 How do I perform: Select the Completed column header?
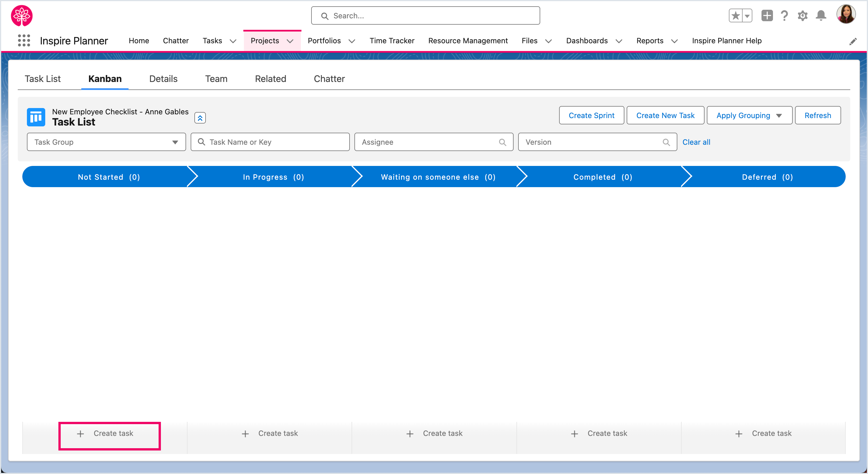(x=603, y=177)
